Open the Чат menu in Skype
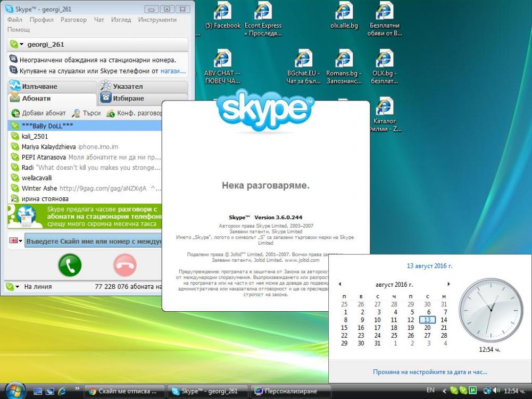The height and width of the screenshot is (399, 532). pyautogui.click(x=99, y=20)
